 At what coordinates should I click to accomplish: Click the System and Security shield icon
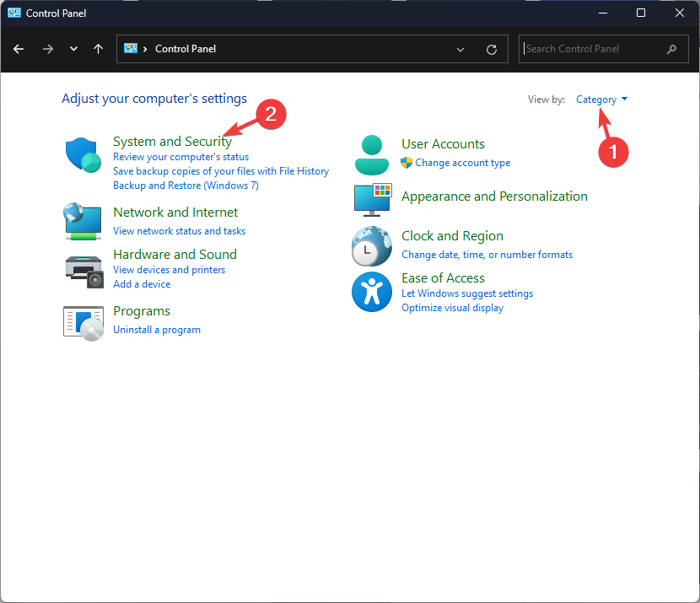click(x=83, y=155)
